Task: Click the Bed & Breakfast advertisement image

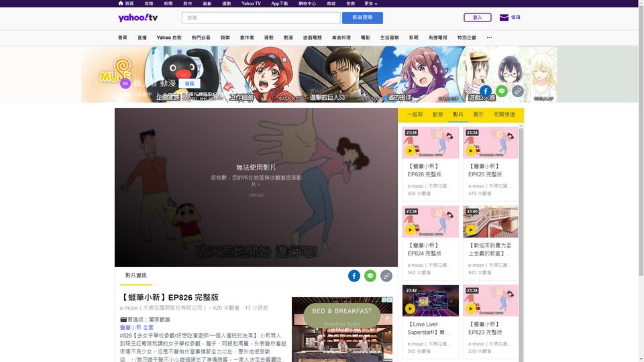Action: point(341,330)
